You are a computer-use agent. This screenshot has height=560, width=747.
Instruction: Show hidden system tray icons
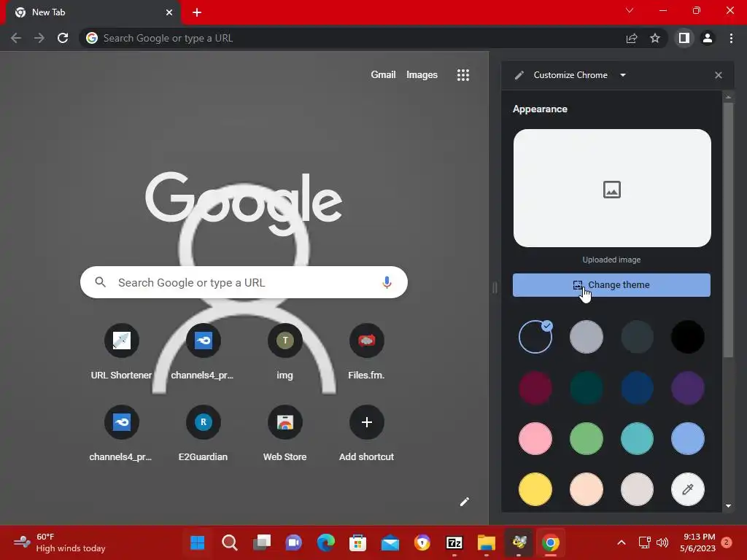pos(622,542)
